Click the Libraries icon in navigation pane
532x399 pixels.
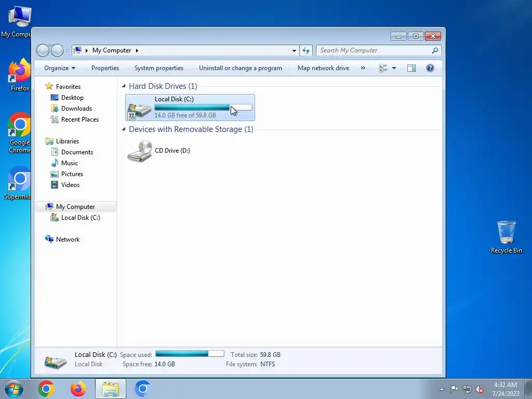coord(49,141)
